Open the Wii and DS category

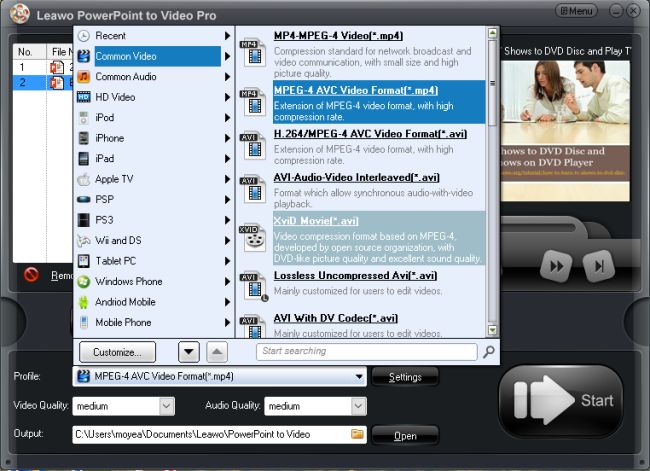click(x=153, y=240)
